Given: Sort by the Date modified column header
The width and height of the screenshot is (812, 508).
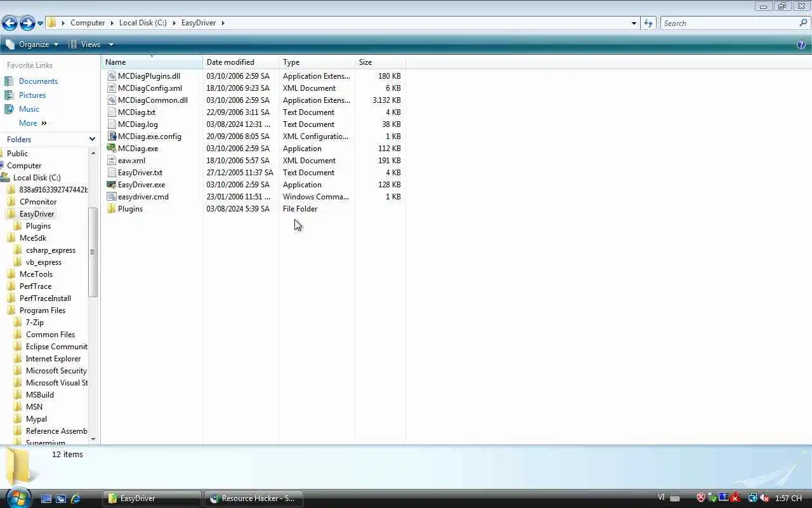Looking at the screenshot, I should (x=241, y=62).
